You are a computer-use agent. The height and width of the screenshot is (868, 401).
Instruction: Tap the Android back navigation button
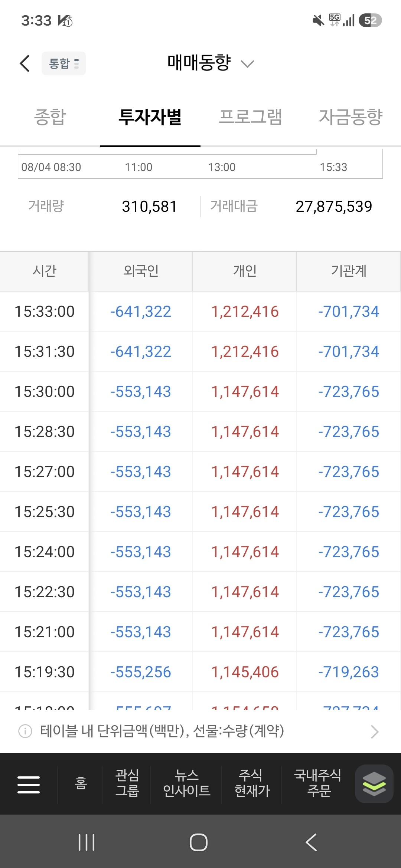(311, 842)
